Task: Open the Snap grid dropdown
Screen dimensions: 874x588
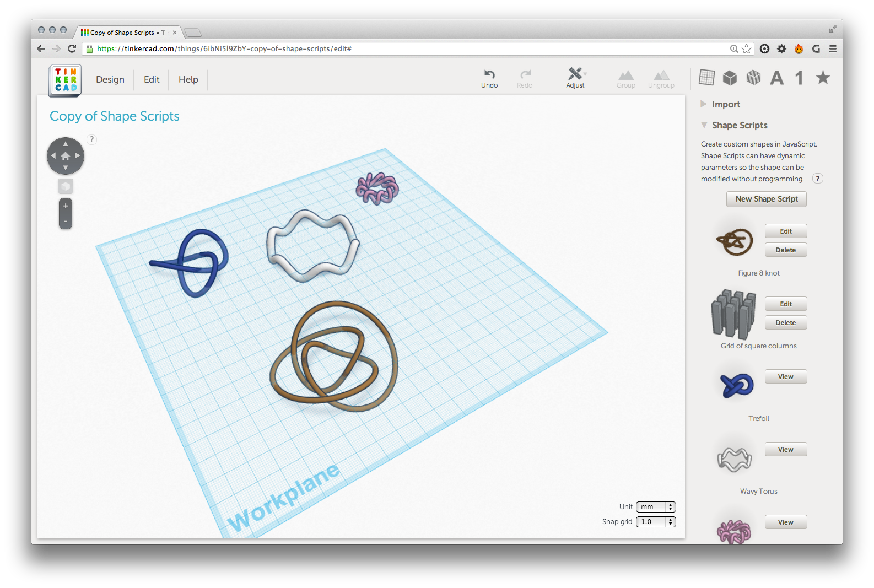Action: [x=656, y=522]
